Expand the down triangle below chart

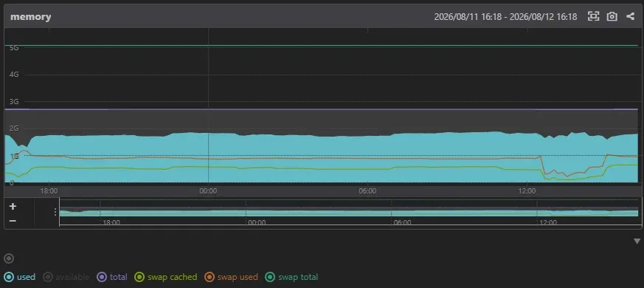pyautogui.click(x=637, y=241)
